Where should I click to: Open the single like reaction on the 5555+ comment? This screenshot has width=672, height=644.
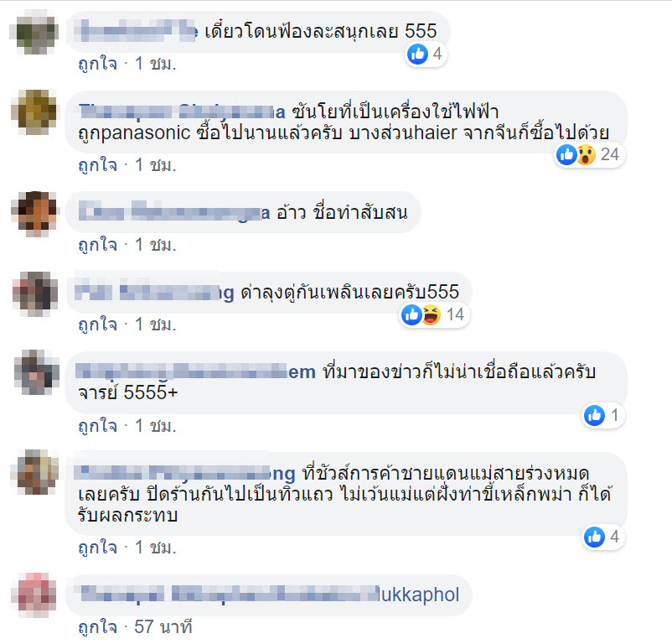pos(594,415)
